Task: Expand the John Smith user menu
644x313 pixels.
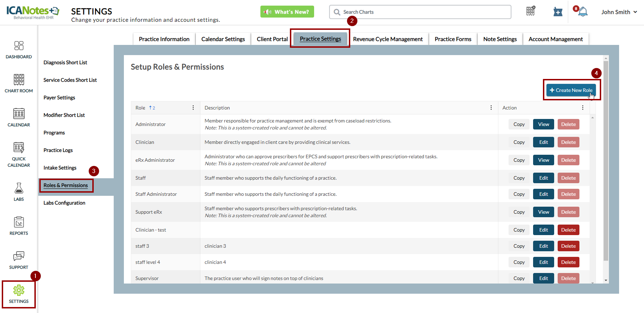Action: tap(619, 12)
